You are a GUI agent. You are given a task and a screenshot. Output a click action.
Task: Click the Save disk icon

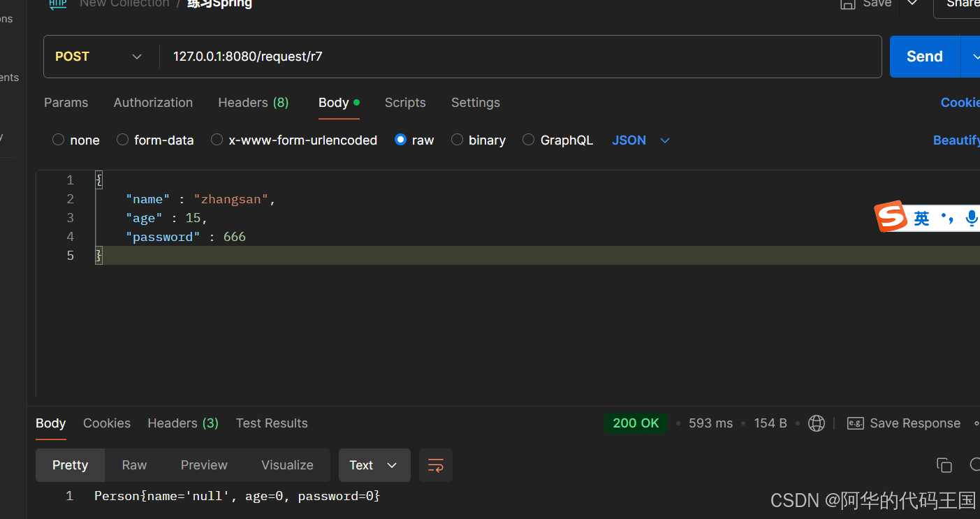point(847,4)
